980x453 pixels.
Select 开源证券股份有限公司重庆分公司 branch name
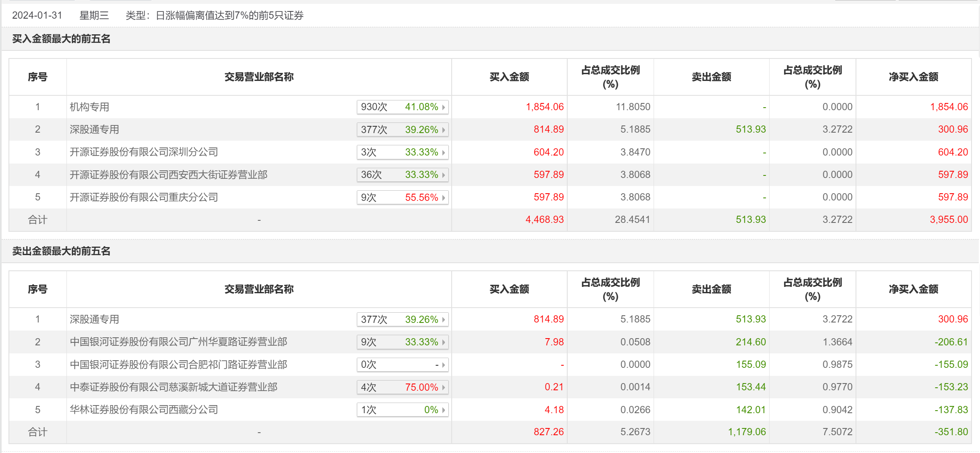point(144,197)
